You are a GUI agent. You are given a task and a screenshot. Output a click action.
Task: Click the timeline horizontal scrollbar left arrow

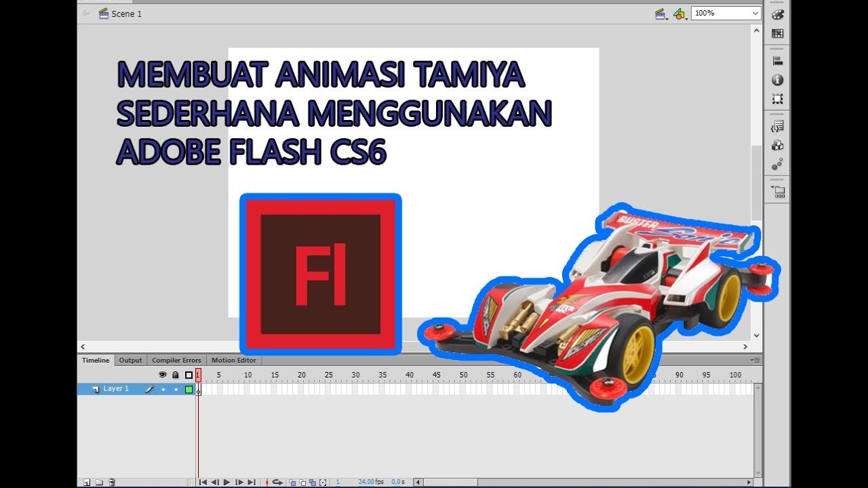click(x=418, y=483)
